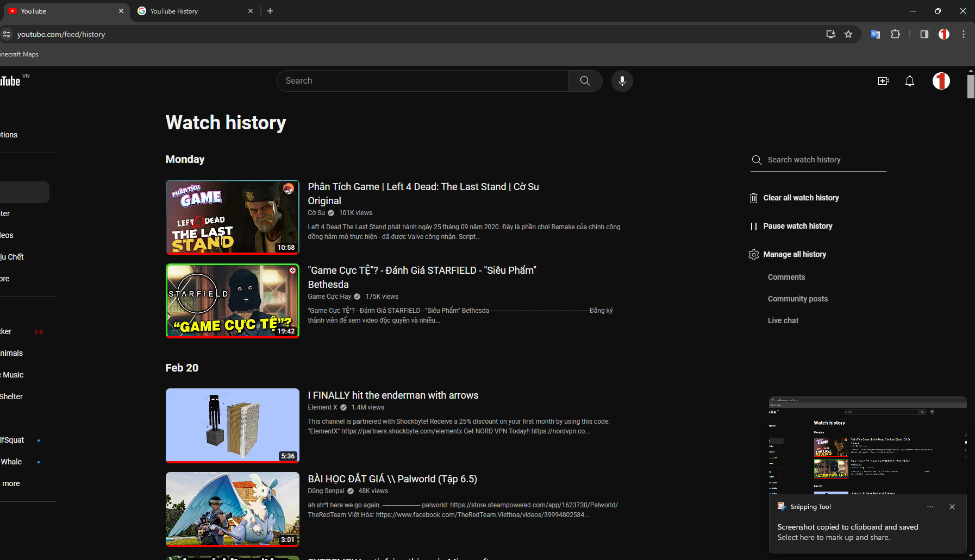Open the Google Translate extension icon
The image size is (975, 560).
pyautogui.click(x=876, y=34)
